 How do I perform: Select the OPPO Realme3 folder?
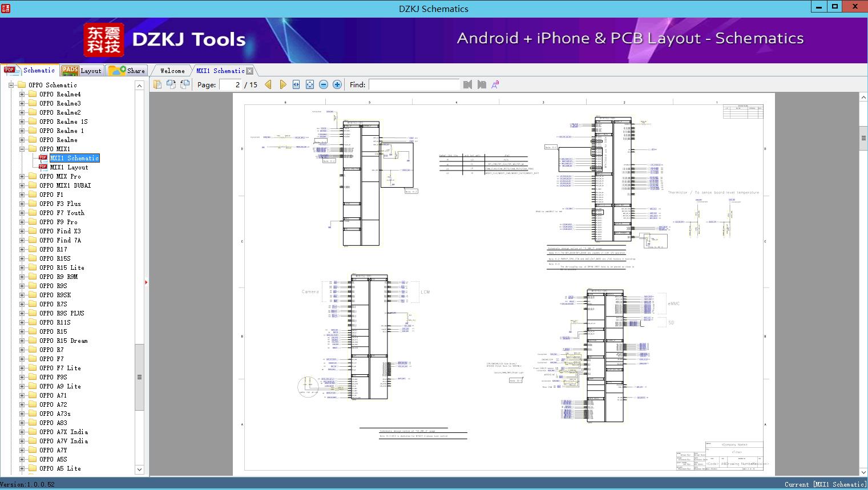[x=60, y=103]
